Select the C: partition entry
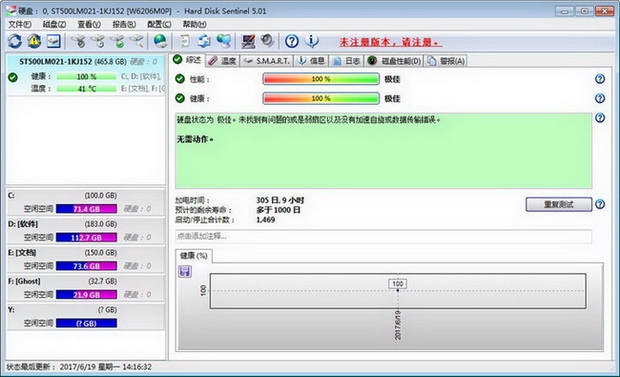Screen dimensions: 620x377 click(85, 202)
